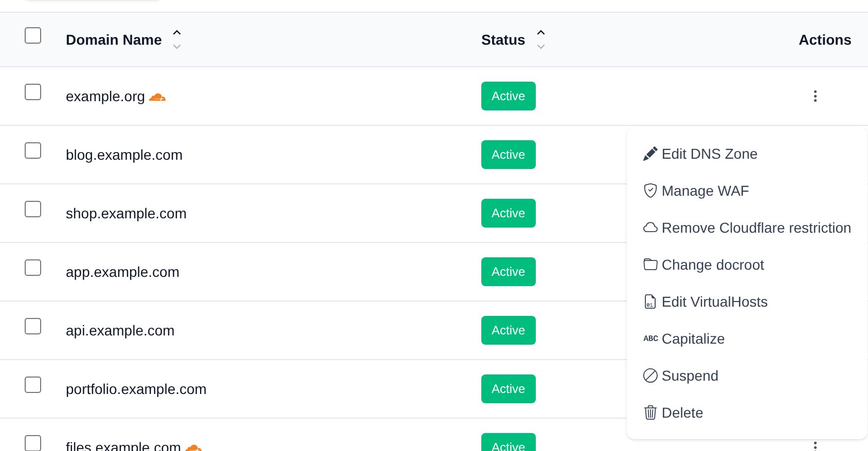Select Manage WAF menu entry
This screenshot has width=868, height=451.
(747, 191)
